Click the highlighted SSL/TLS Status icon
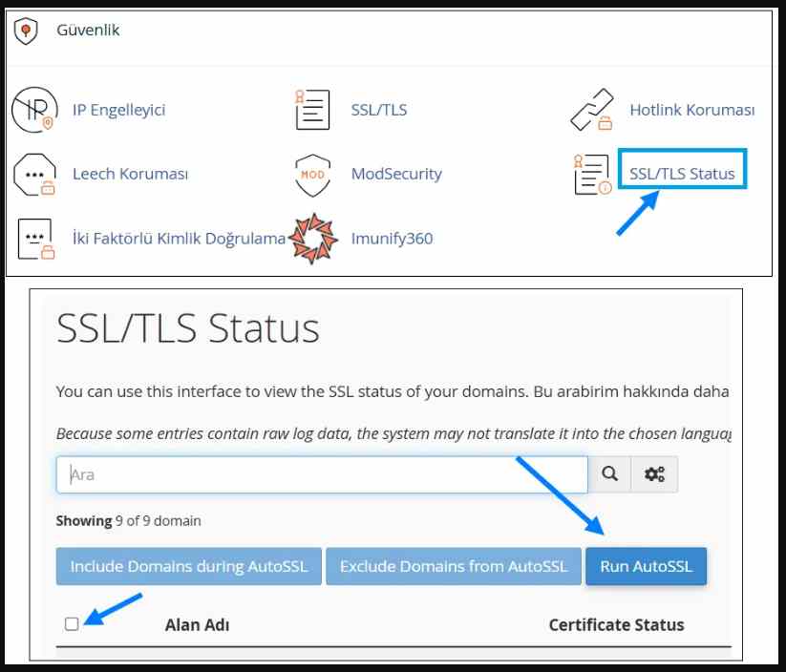The height and width of the screenshot is (672, 786). pyautogui.click(x=591, y=175)
